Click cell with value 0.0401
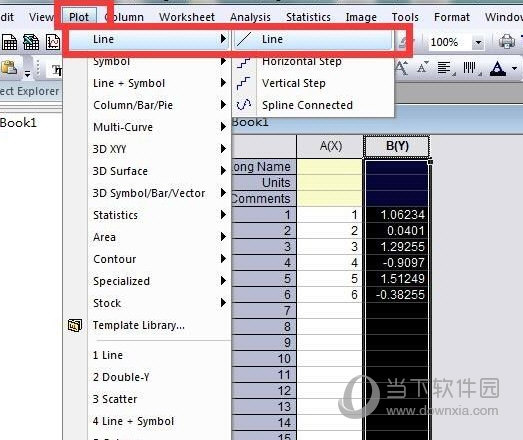The width and height of the screenshot is (523, 440). [397, 231]
